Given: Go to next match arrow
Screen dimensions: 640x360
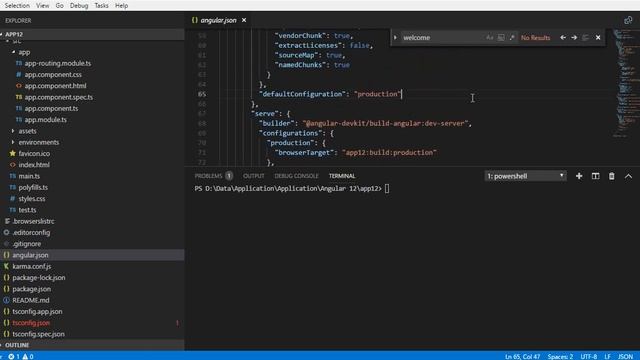Looking at the screenshot, I should (x=574, y=38).
